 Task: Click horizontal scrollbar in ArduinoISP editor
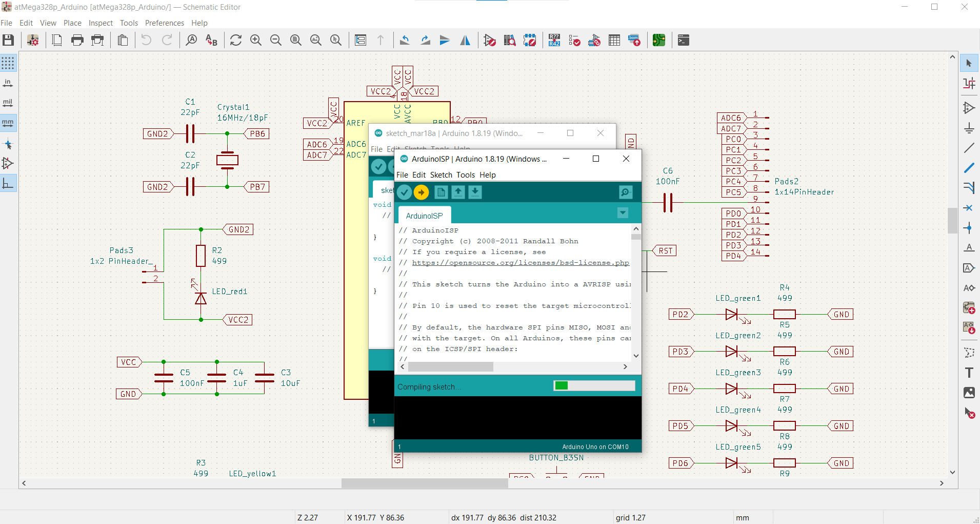coord(451,367)
